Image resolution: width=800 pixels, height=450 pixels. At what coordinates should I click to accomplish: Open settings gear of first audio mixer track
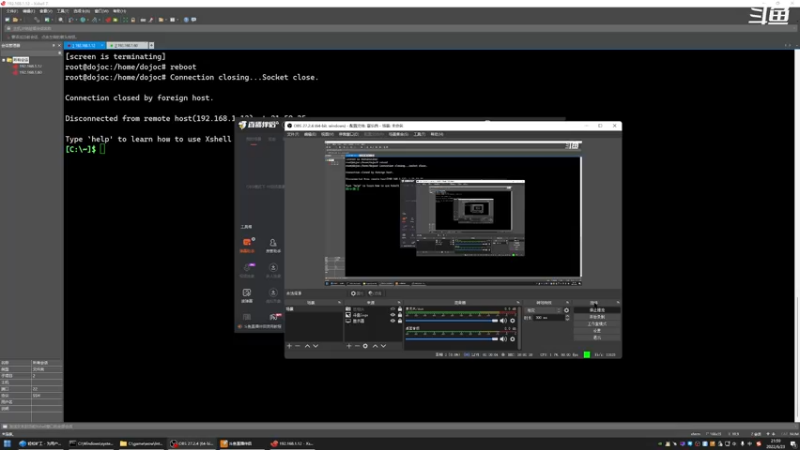[x=513, y=321]
